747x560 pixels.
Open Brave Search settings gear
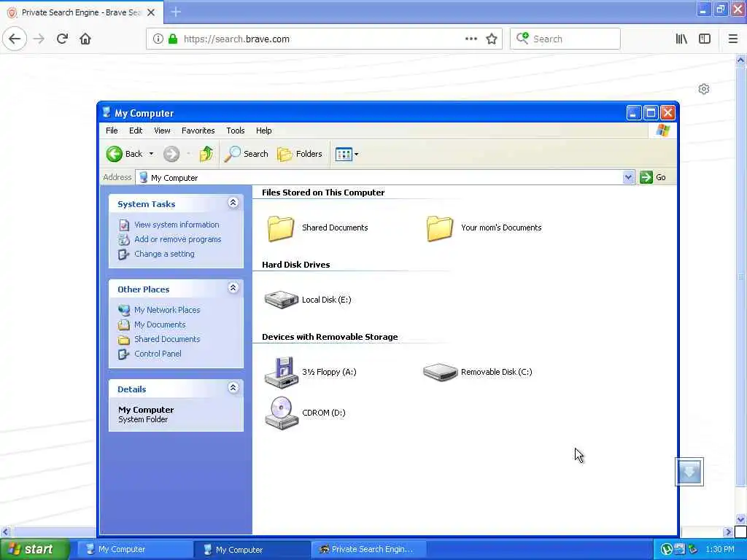704,89
